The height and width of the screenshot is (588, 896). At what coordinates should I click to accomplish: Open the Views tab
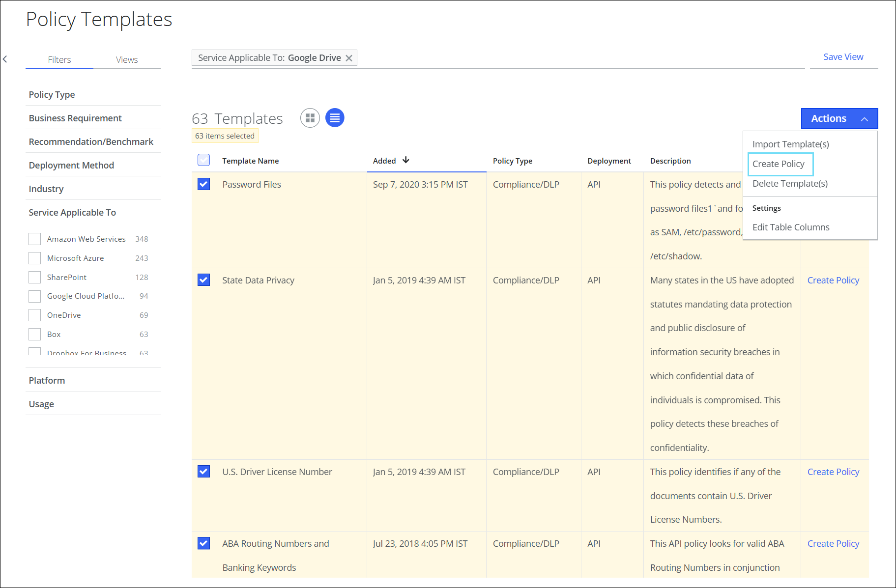pyautogui.click(x=127, y=59)
